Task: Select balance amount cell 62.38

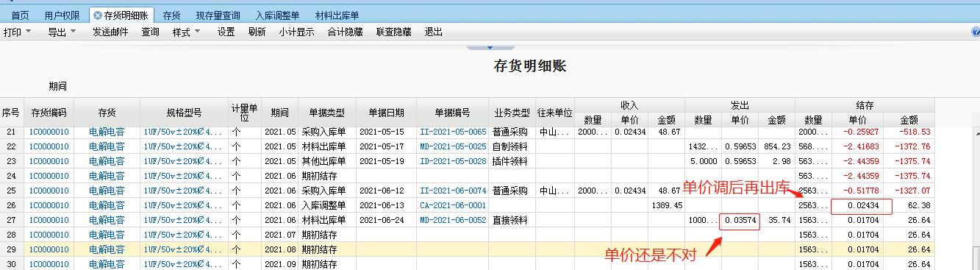Action: 909,205
